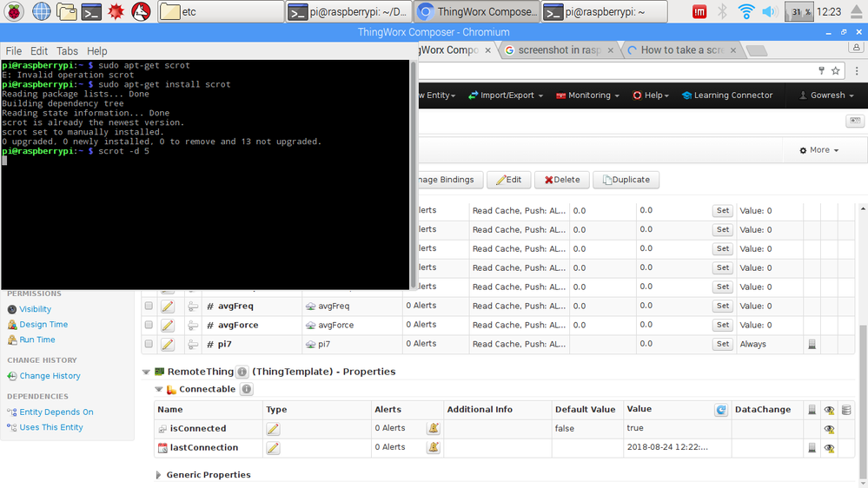Open the Gowresh user dropdown

pos(826,96)
